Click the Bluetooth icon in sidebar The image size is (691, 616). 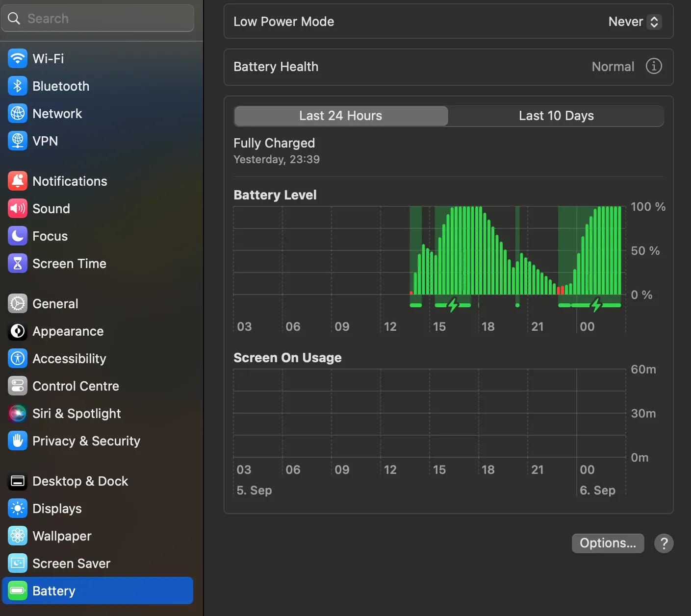point(18,86)
